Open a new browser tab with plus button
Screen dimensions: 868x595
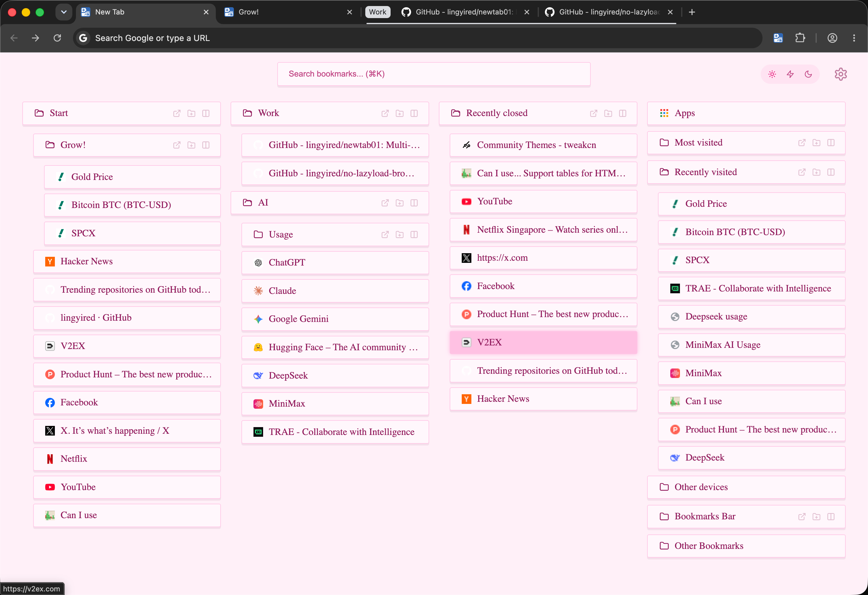692,12
